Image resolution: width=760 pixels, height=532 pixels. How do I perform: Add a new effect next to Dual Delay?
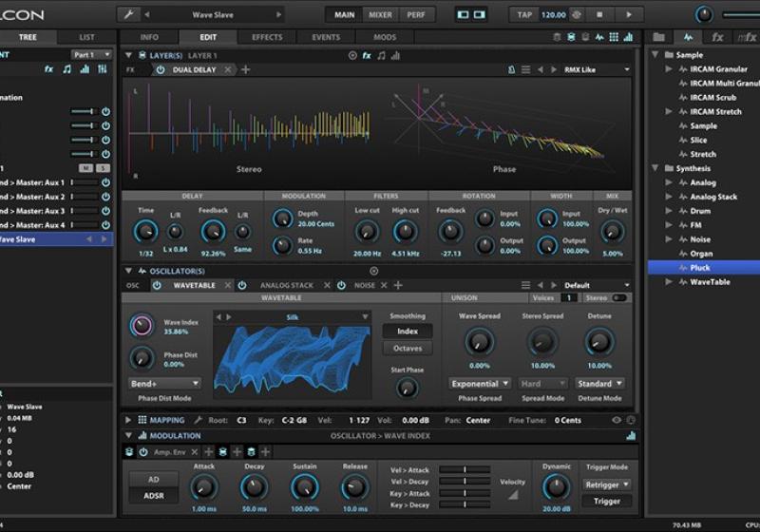246,70
